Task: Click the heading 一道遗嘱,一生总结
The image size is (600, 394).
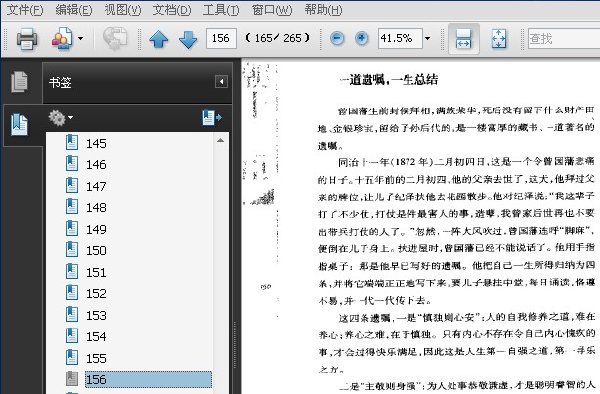Action: click(389, 80)
